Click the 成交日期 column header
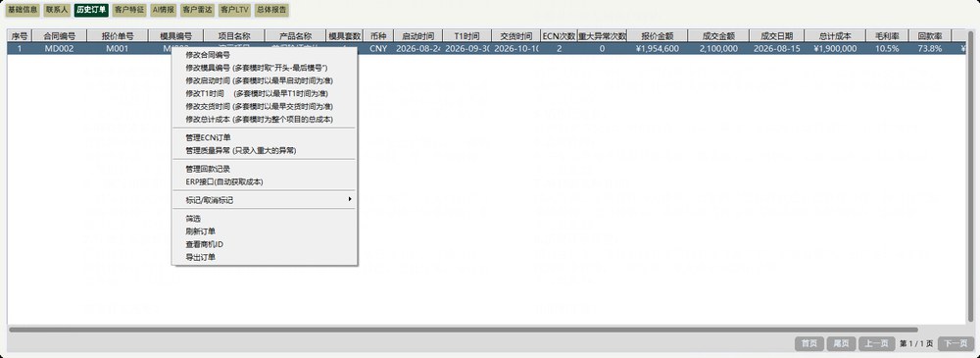The image size is (980, 358). coord(776,36)
